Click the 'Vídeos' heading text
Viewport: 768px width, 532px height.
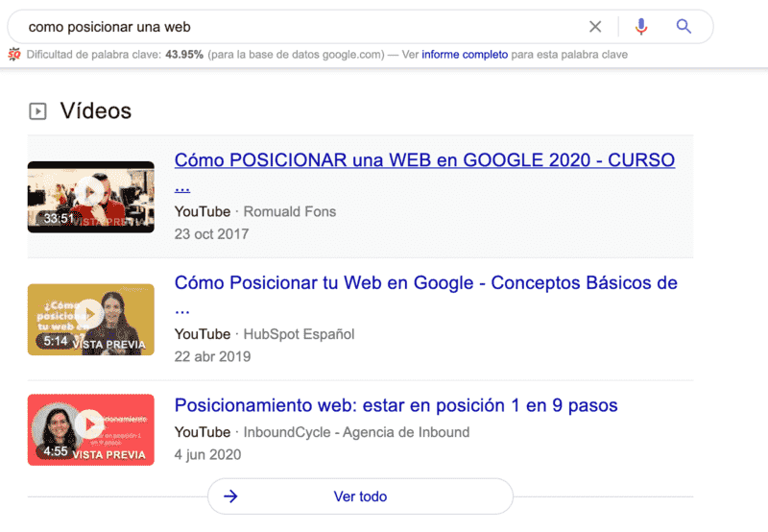[95, 111]
